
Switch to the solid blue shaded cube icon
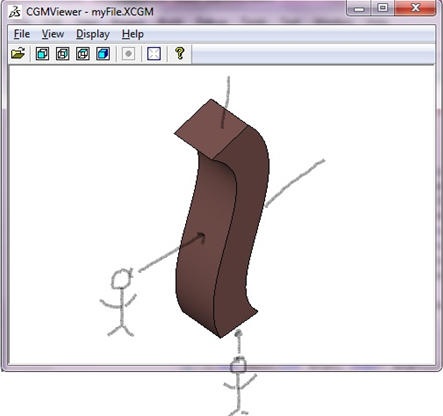tap(103, 54)
